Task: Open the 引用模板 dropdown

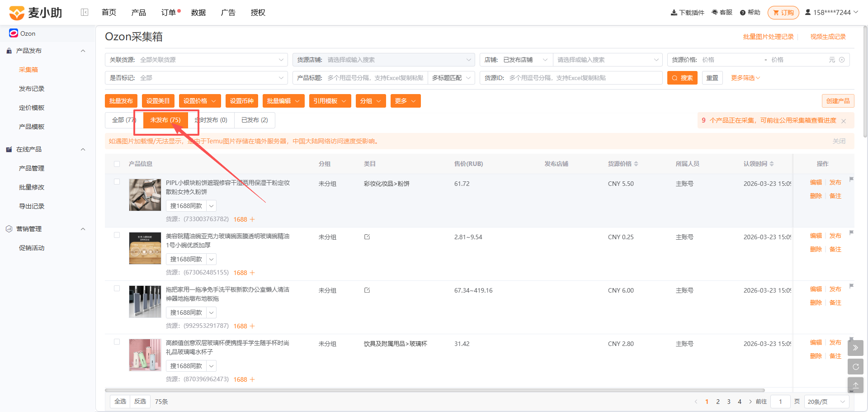Action: [x=330, y=101]
